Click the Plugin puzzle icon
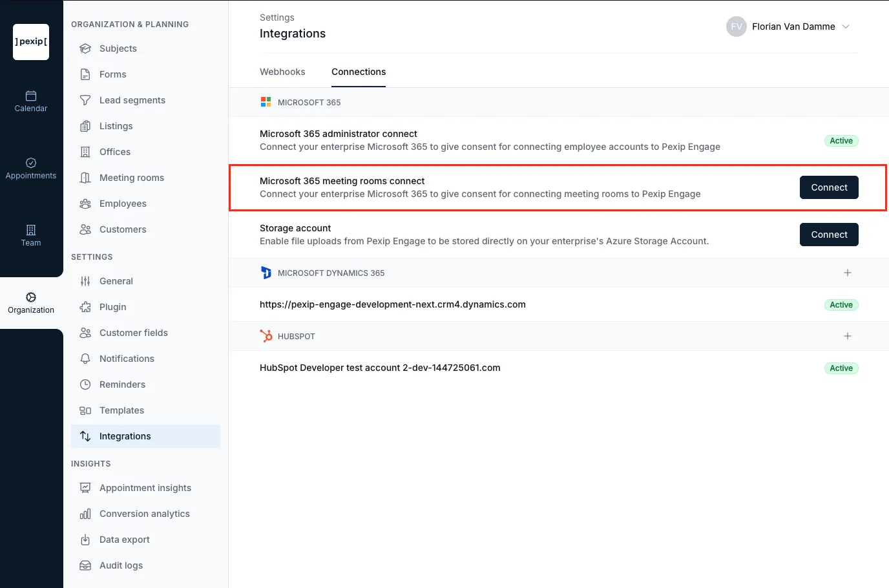The image size is (889, 588). pos(85,307)
